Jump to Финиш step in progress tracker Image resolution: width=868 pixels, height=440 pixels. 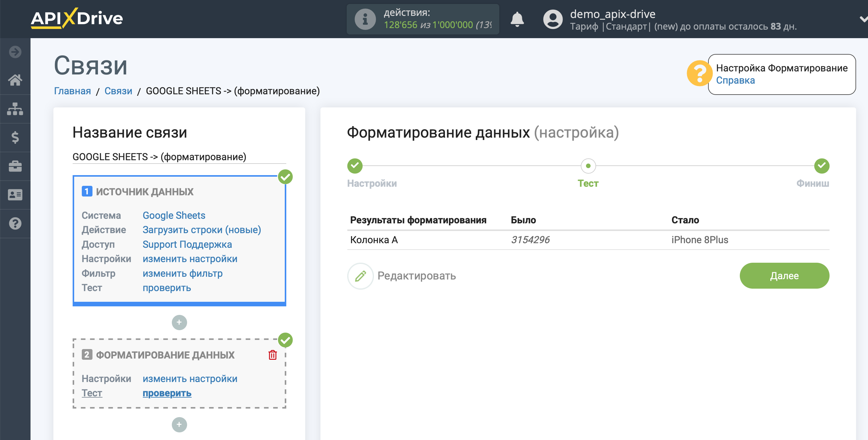point(813,183)
